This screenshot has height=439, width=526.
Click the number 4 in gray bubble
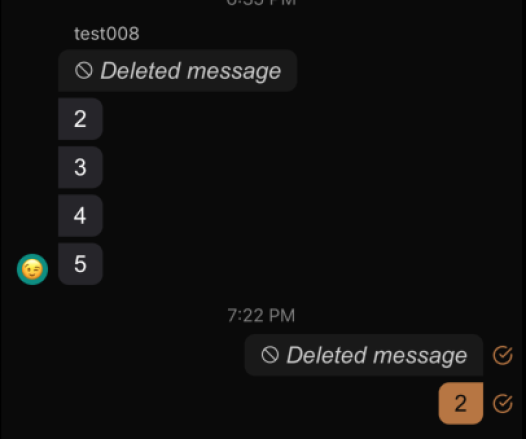[x=80, y=216]
